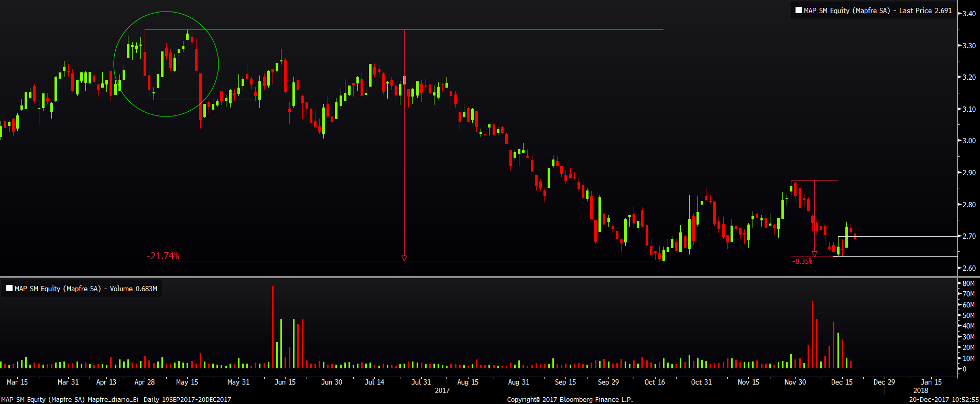Click the 3.30 price axis label
This screenshot has height=404, width=980.
pyautogui.click(x=969, y=46)
